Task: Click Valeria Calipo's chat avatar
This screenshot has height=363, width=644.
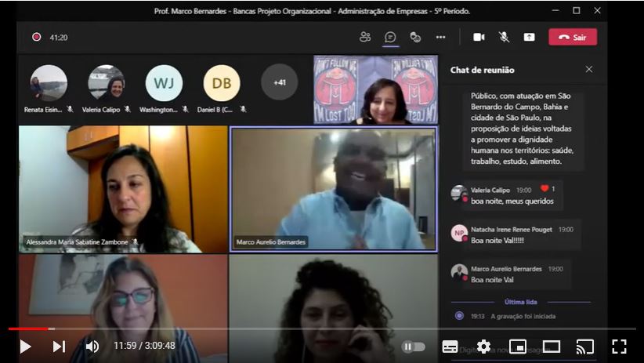Action: (459, 193)
